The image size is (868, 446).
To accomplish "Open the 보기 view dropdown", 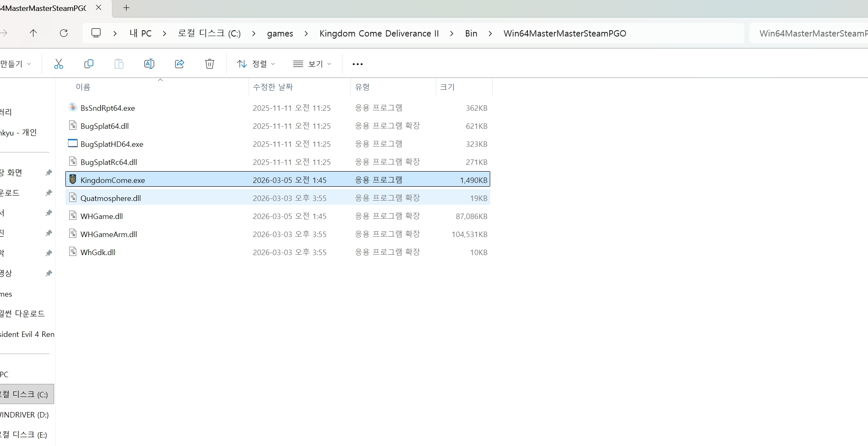I will click(x=312, y=64).
